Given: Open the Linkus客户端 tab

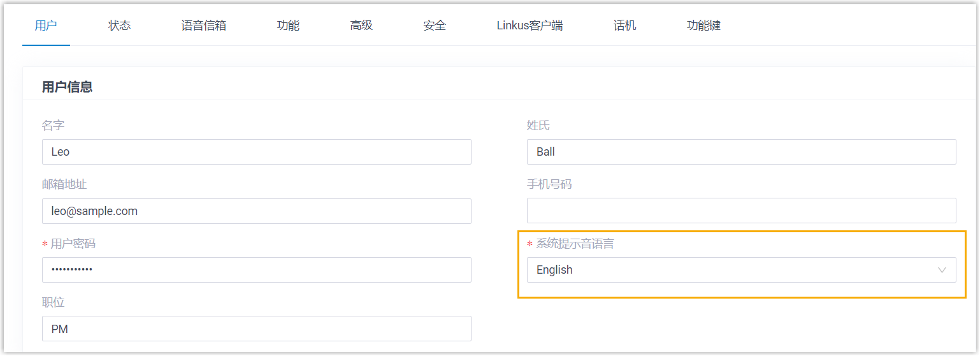Looking at the screenshot, I should tap(530, 26).
